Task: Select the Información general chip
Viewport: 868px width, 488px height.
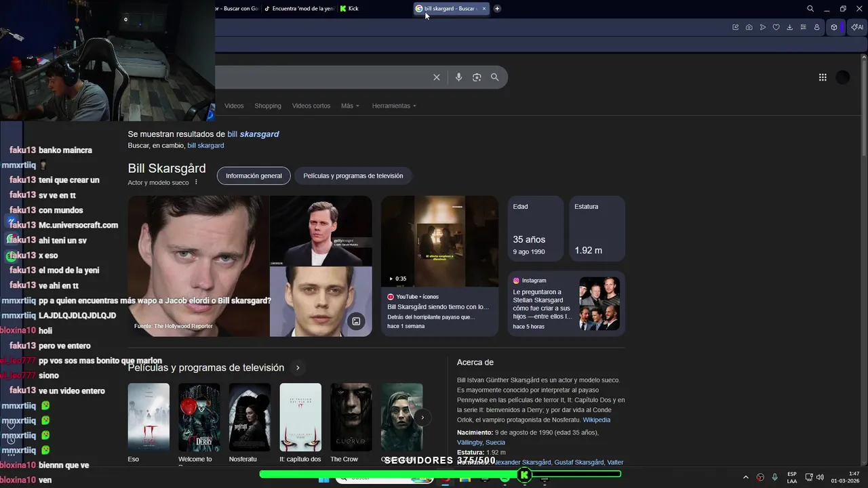Action: (254, 176)
